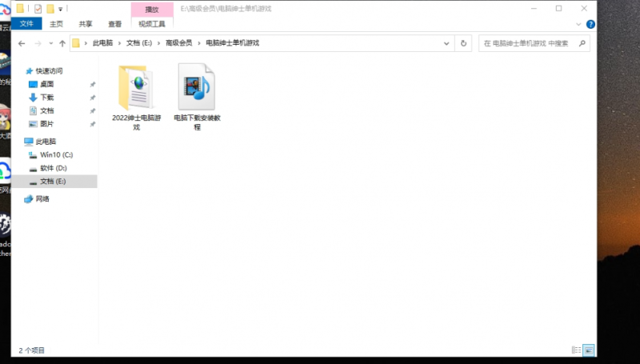The width and height of the screenshot is (640, 364).
Task: Go up one folder level arrow
Action: pyautogui.click(x=62, y=43)
